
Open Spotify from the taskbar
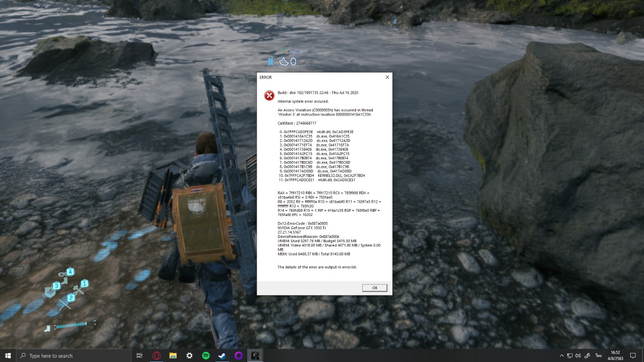206,356
